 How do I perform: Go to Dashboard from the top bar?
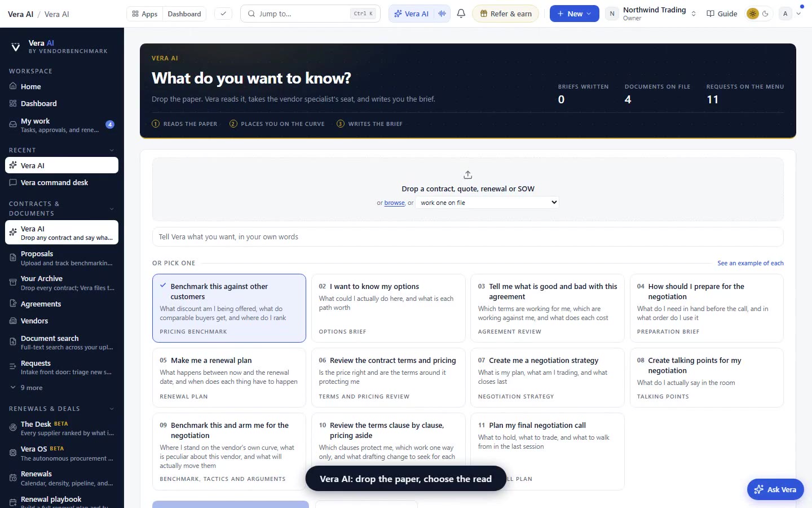point(184,14)
